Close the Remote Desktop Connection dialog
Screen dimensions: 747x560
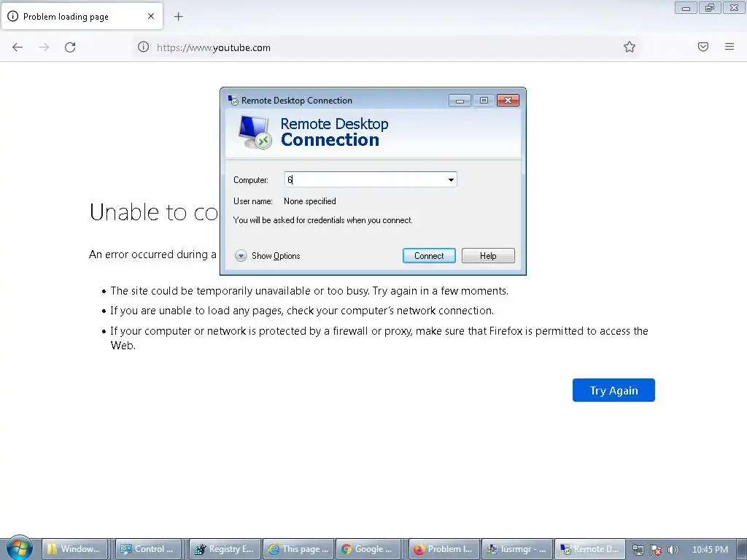click(x=508, y=101)
